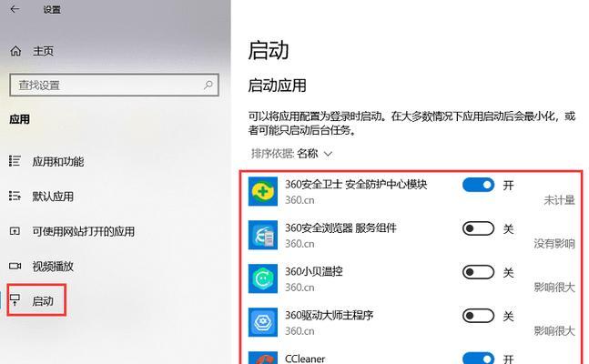Click the 360驱动大师 app icon

coord(263,322)
